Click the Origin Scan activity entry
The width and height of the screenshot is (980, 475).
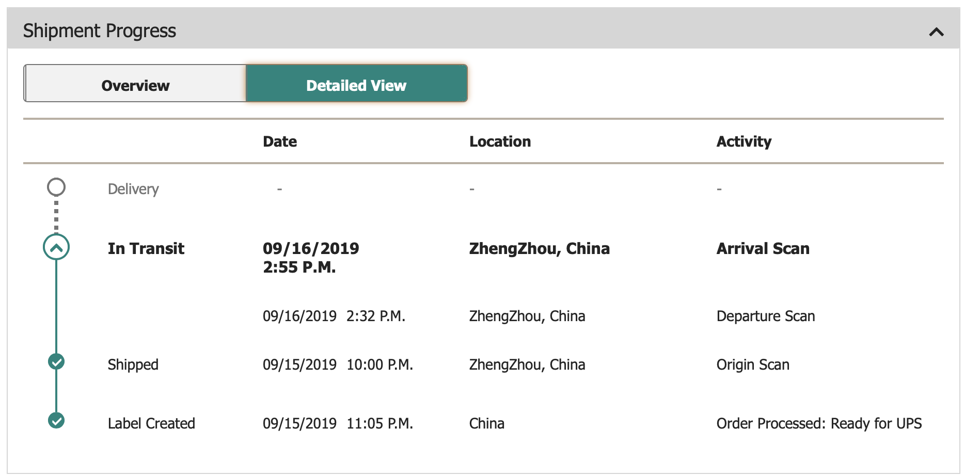[x=753, y=365]
